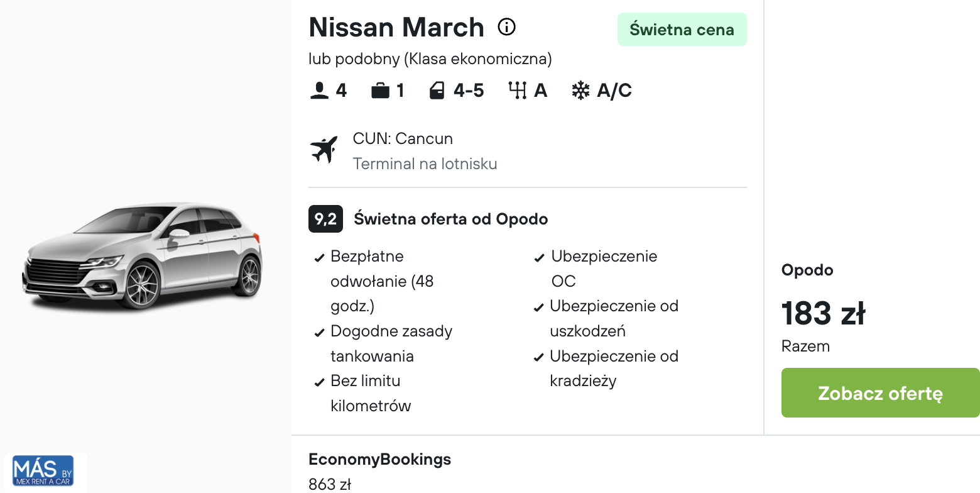
Task: Click the Świetna cena badge
Action: point(682,30)
